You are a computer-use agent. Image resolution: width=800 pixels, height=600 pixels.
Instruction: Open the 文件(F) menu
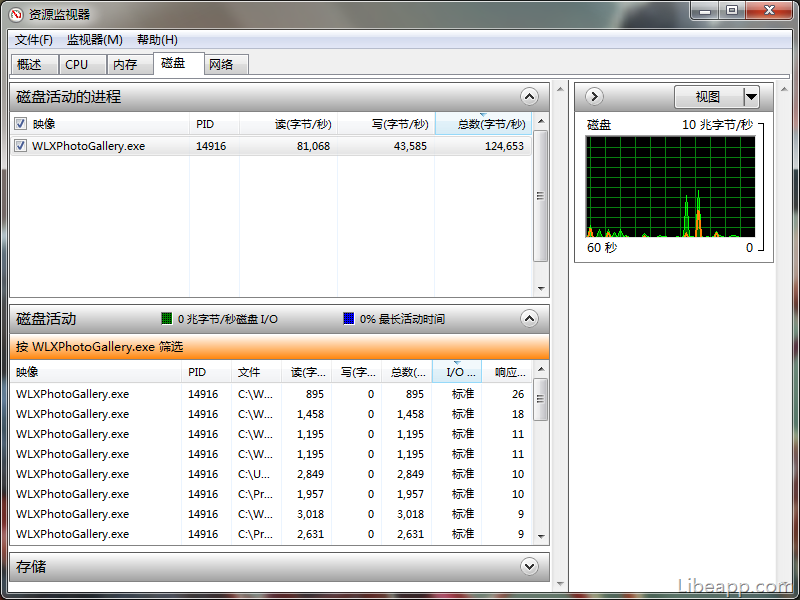(34, 40)
